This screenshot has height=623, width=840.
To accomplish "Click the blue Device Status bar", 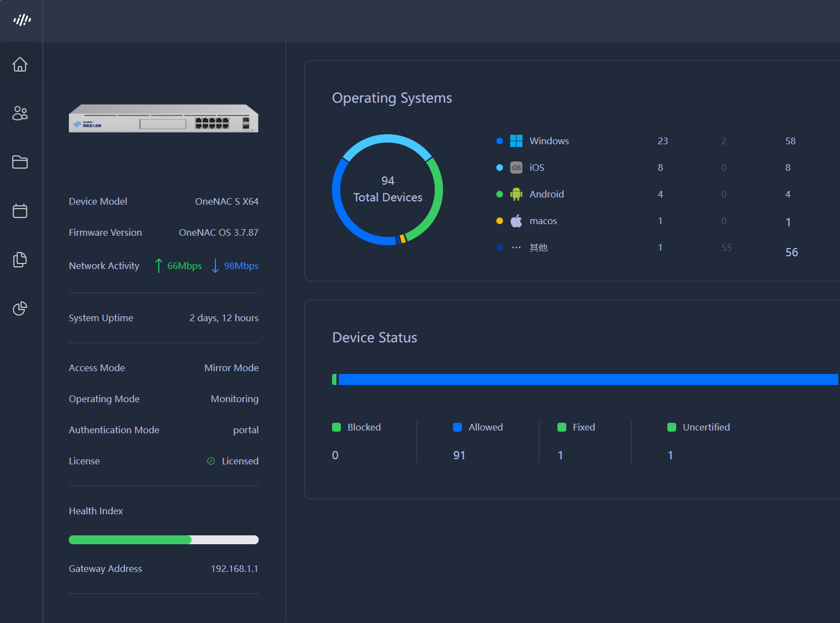I will [587, 379].
